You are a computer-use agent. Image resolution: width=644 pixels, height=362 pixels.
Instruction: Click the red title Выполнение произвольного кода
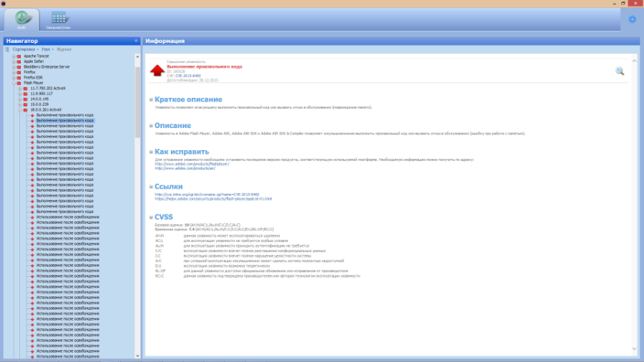coord(204,67)
